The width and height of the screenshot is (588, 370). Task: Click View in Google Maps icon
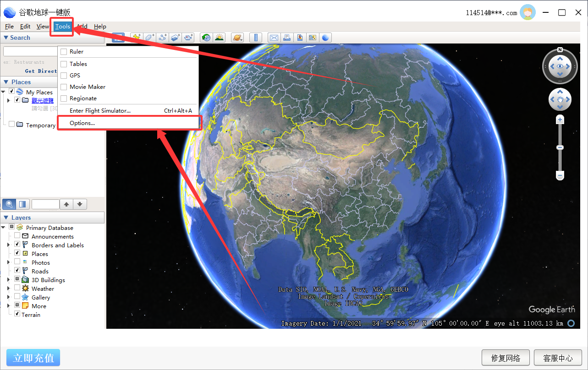tap(313, 38)
